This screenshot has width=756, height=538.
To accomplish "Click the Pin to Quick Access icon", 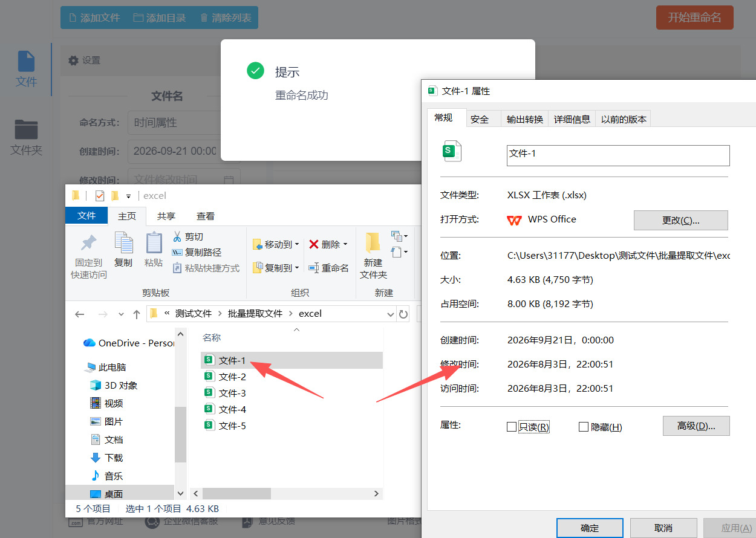I will click(x=89, y=243).
